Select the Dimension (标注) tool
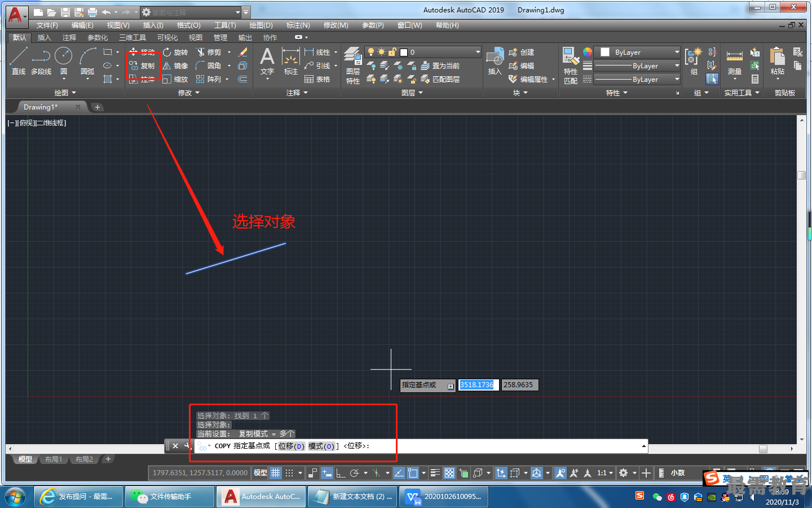This screenshot has width=812, height=508. [x=291, y=61]
